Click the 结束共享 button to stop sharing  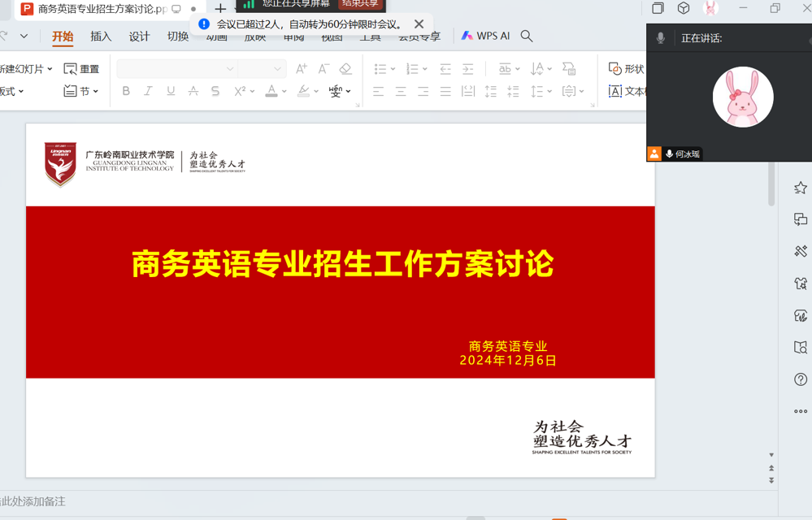click(x=363, y=4)
